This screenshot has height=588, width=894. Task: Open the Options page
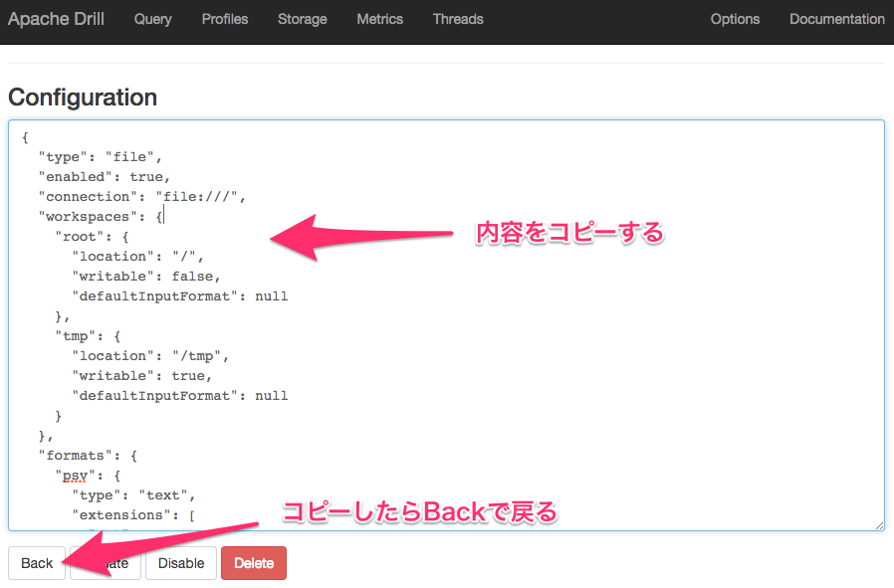coord(735,19)
